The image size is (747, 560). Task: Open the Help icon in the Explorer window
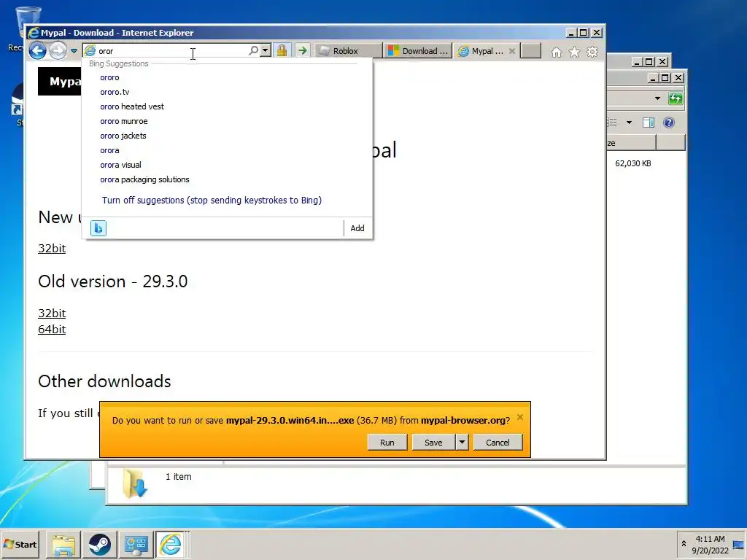point(669,122)
